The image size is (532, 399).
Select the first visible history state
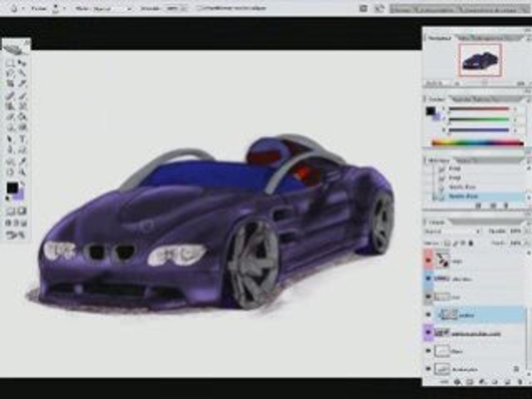478,168
